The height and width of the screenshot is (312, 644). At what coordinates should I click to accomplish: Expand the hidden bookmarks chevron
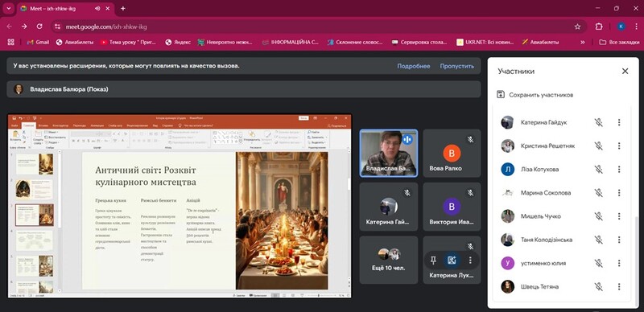(x=582, y=42)
